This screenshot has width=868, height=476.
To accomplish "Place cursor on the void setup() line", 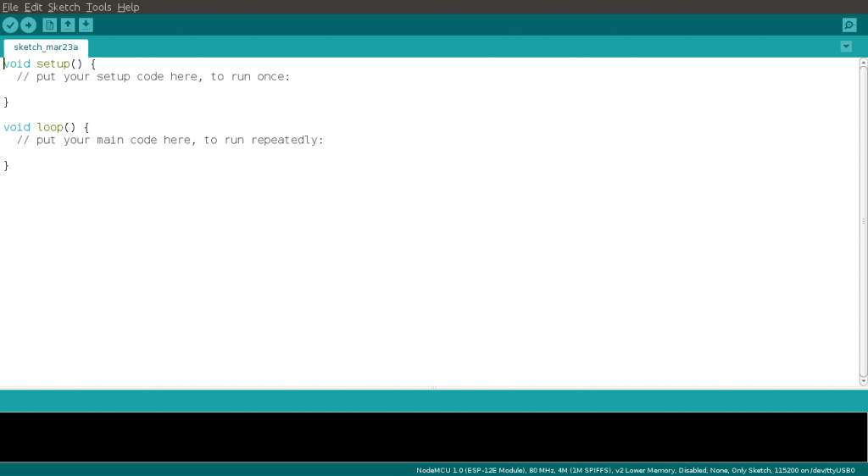I will [x=50, y=64].
